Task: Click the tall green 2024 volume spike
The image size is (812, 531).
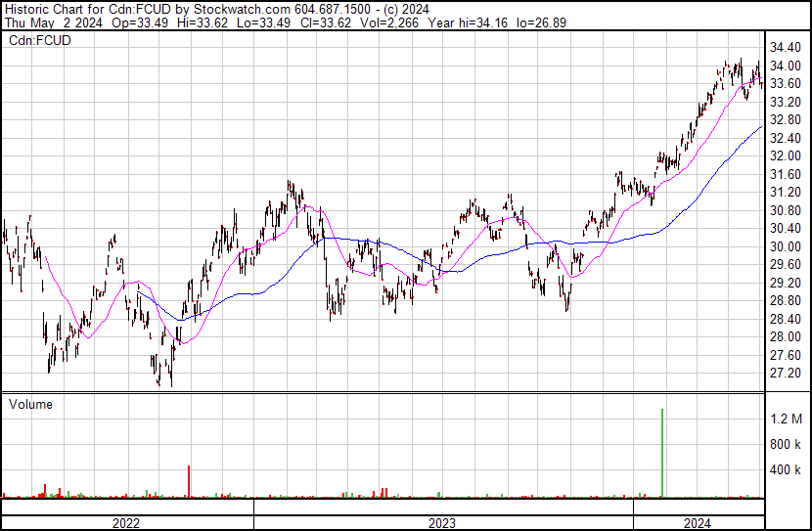Action: pos(661,453)
